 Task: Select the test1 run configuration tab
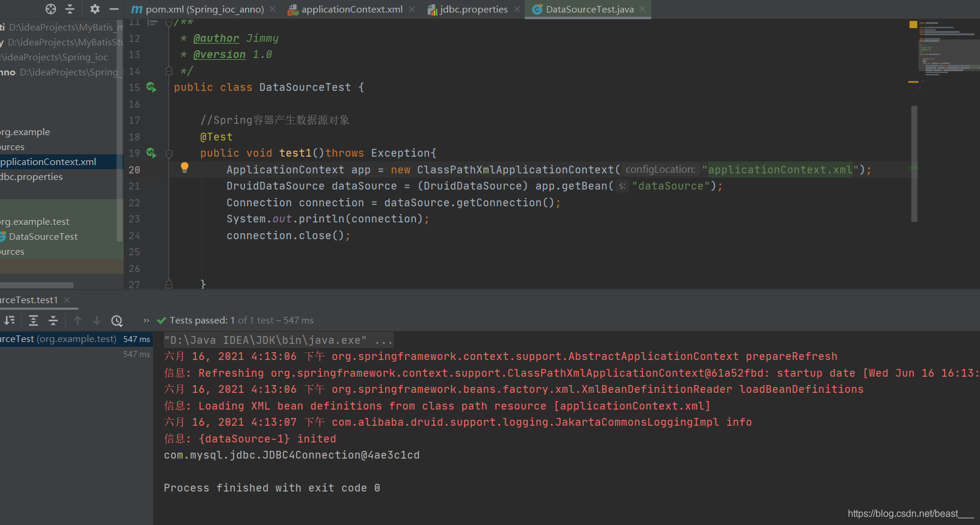[x=29, y=300]
